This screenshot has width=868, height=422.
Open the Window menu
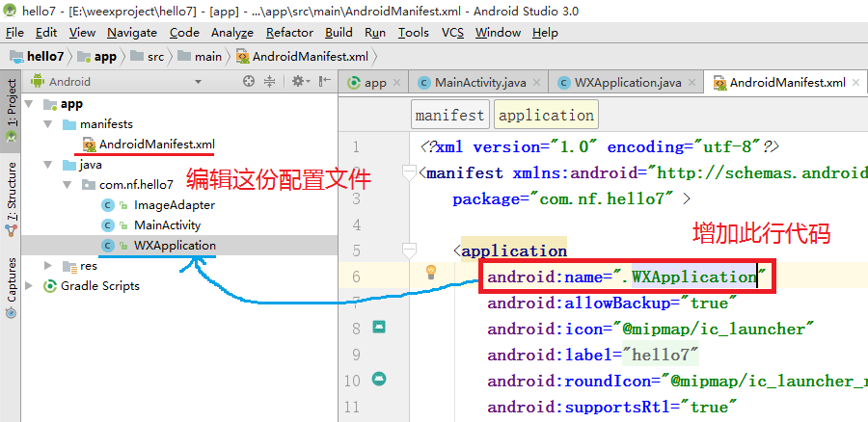coord(499,33)
